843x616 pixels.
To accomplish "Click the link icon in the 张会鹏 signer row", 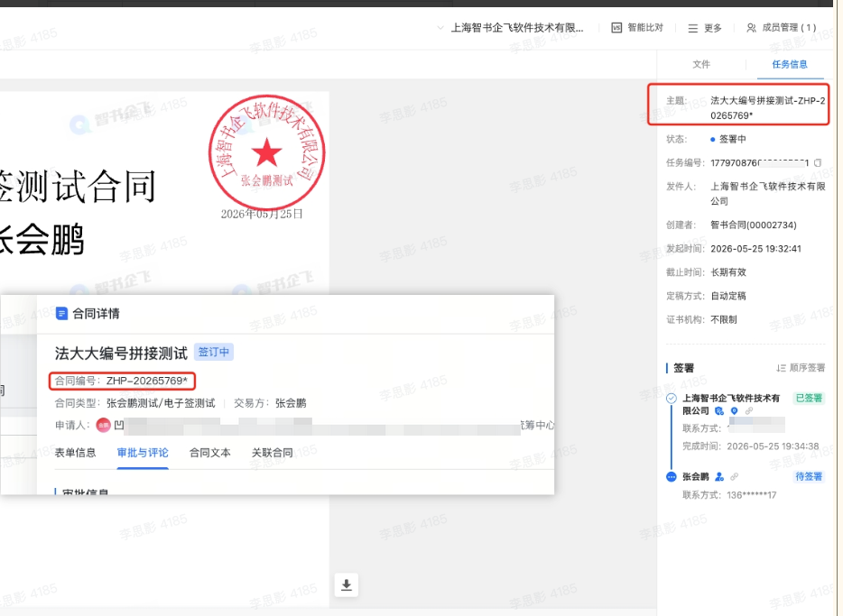I will (x=735, y=476).
